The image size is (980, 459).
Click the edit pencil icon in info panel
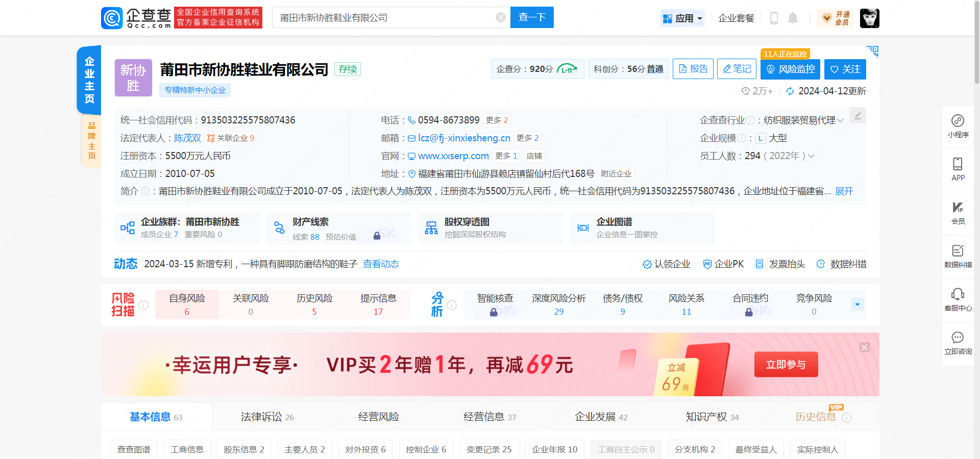pyautogui.click(x=857, y=116)
